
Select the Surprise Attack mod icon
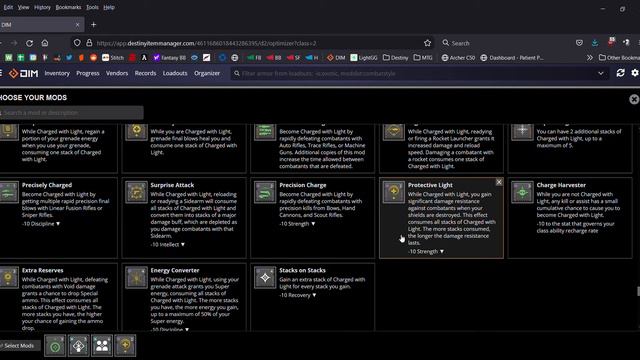pos(136,193)
